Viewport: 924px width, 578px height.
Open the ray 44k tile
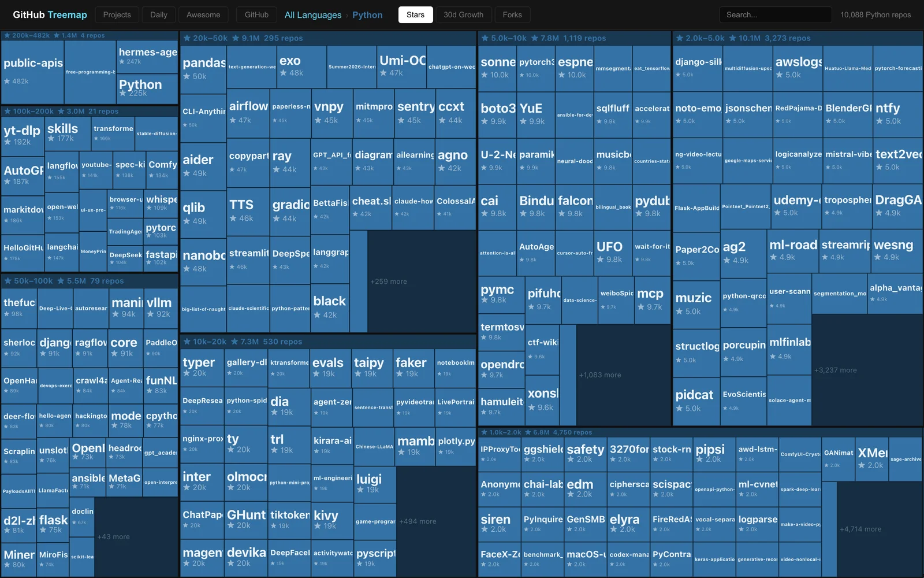[x=290, y=162]
